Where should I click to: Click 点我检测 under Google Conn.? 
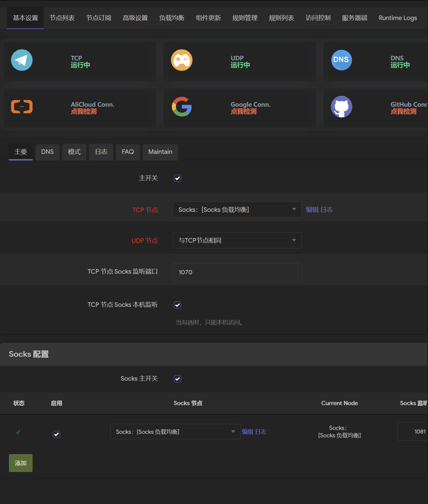(244, 111)
